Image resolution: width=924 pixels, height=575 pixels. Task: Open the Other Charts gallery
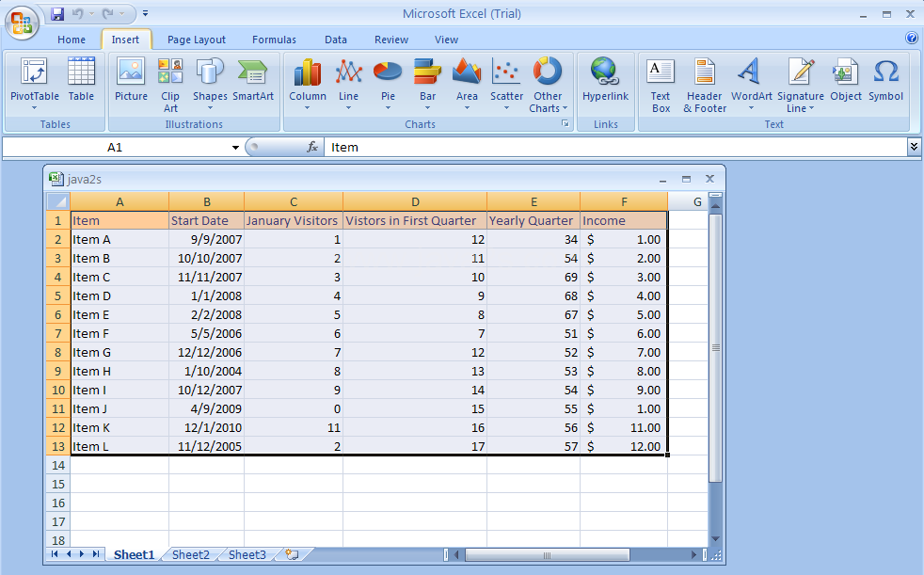point(548,84)
